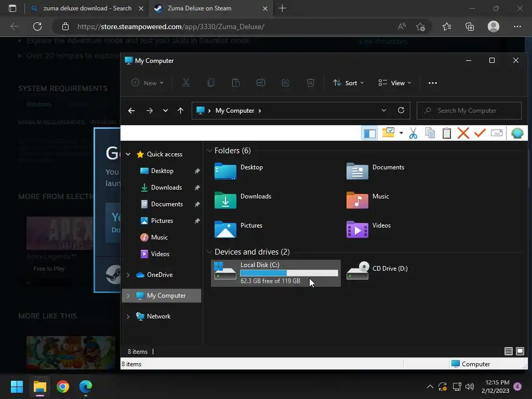The image size is (532, 399).
Task: Select the Downloads folder in main pane
Action: tap(243, 200)
